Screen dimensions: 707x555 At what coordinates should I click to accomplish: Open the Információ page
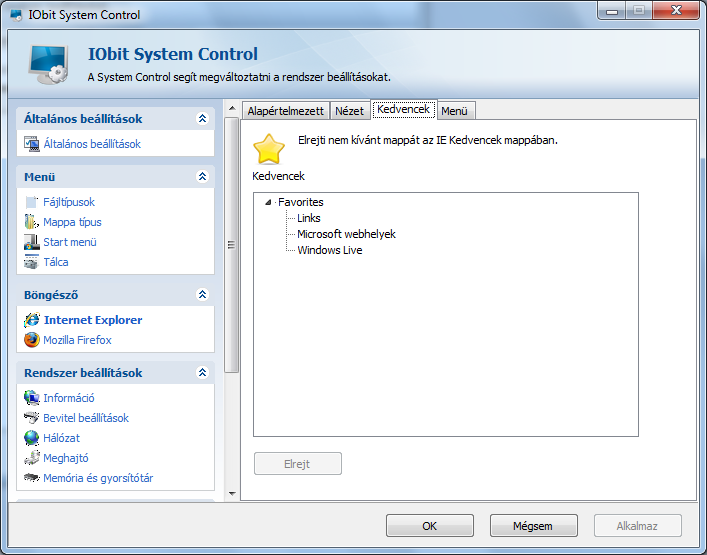click(69, 398)
